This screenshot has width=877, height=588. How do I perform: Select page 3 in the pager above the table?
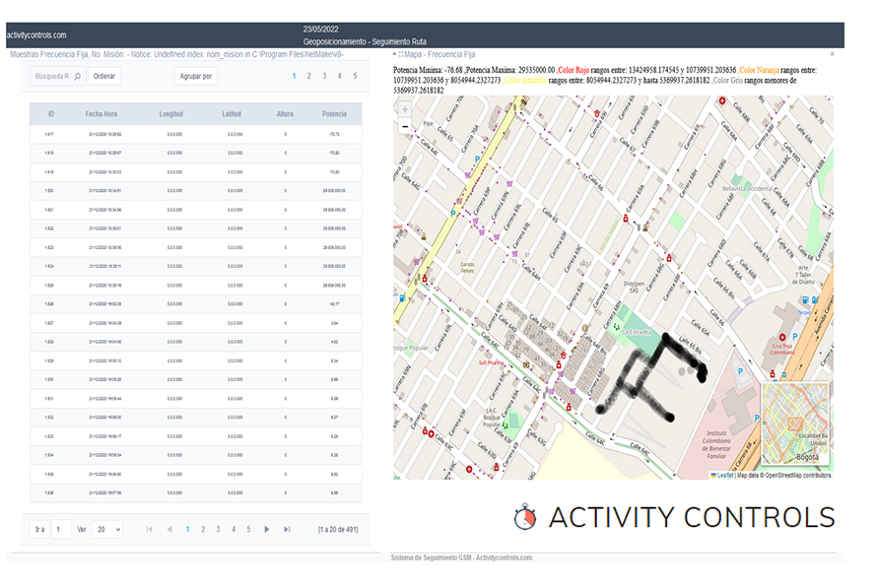(324, 76)
